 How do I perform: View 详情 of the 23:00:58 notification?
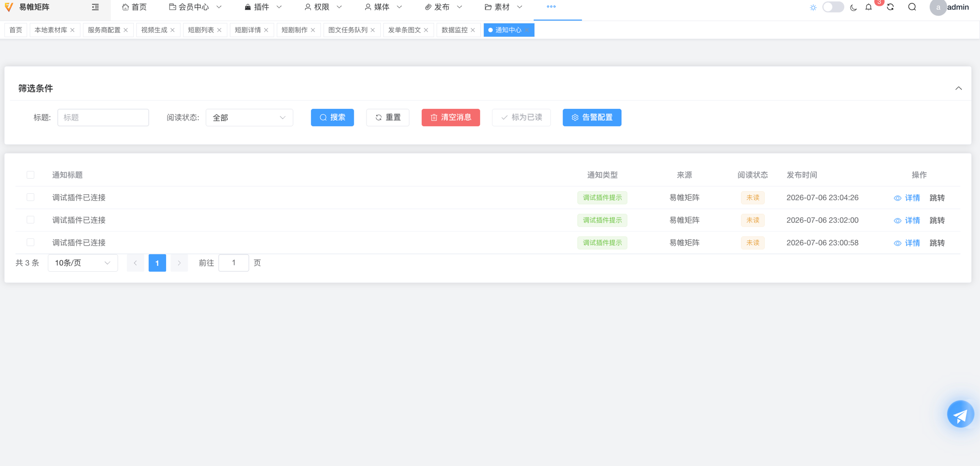[x=907, y=243]
